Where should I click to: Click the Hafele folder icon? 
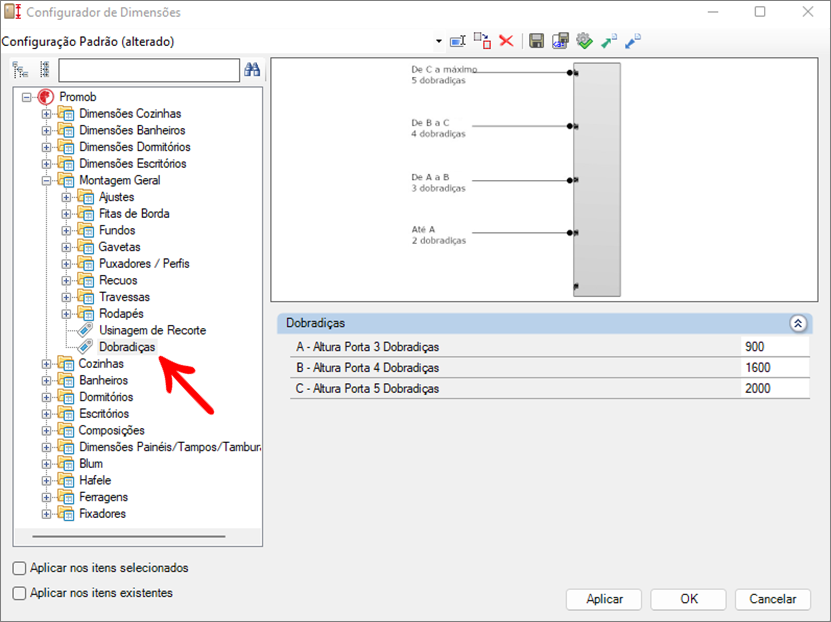pyautogui.click(x=66, y=481)
